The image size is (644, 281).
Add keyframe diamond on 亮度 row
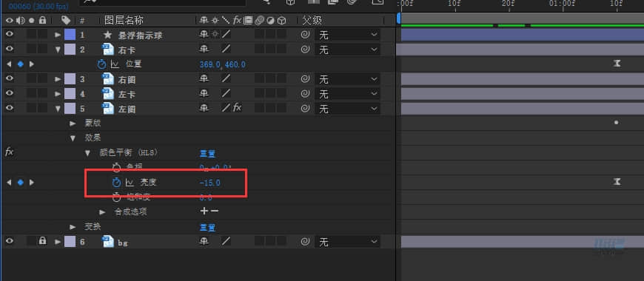20,183
